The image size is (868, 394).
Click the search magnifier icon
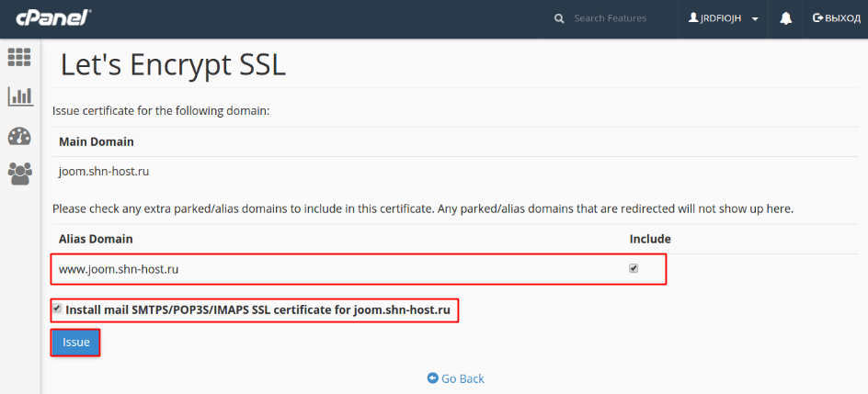coord(558,18)
